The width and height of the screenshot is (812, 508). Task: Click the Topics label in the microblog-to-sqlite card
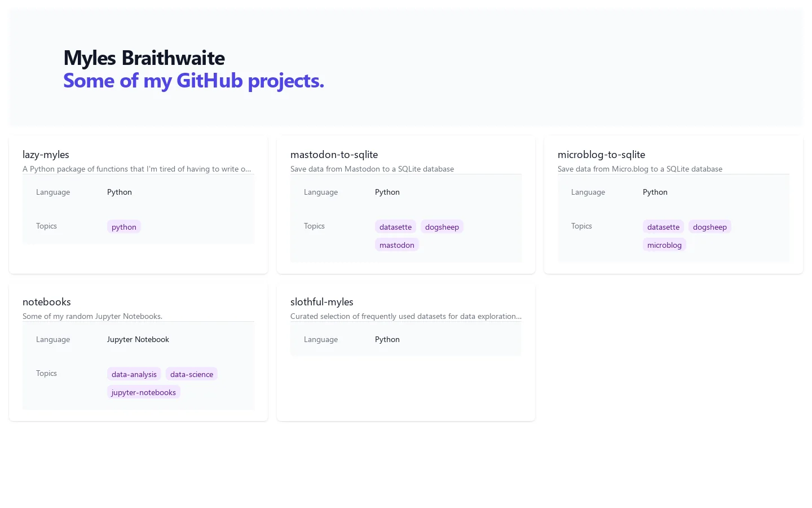click(581, 226)
